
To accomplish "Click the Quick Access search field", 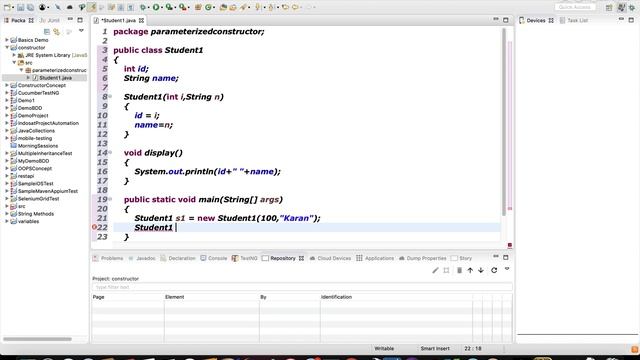I will tap(575, 7).
